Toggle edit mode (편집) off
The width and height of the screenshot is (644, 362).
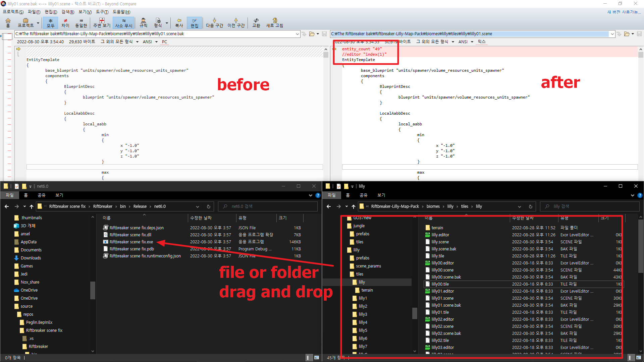point(195,23)
